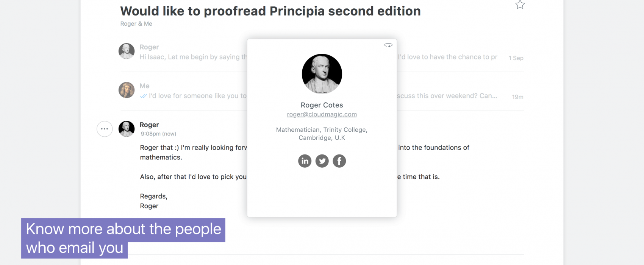This screenshot has height=265, width=644.
Task: Open the three-dots message options button
Action: pos(105,129)
